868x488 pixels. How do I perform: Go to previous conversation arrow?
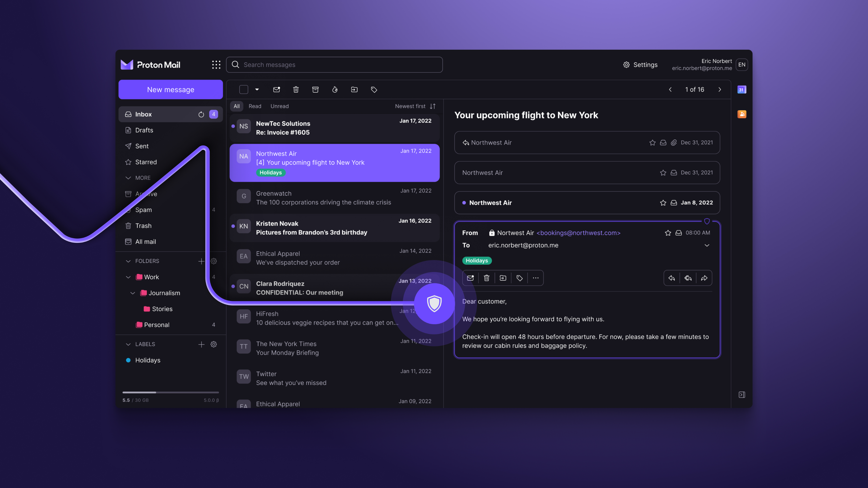pos(670,90)
